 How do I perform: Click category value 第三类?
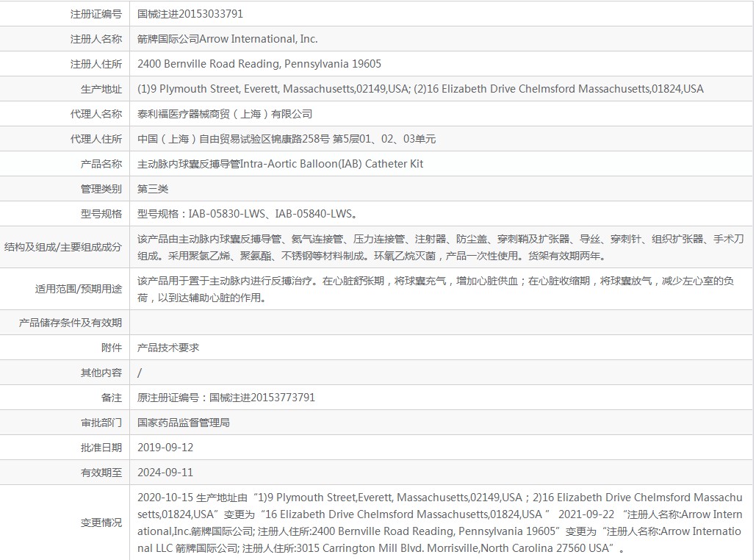click(x=153, y=190)
